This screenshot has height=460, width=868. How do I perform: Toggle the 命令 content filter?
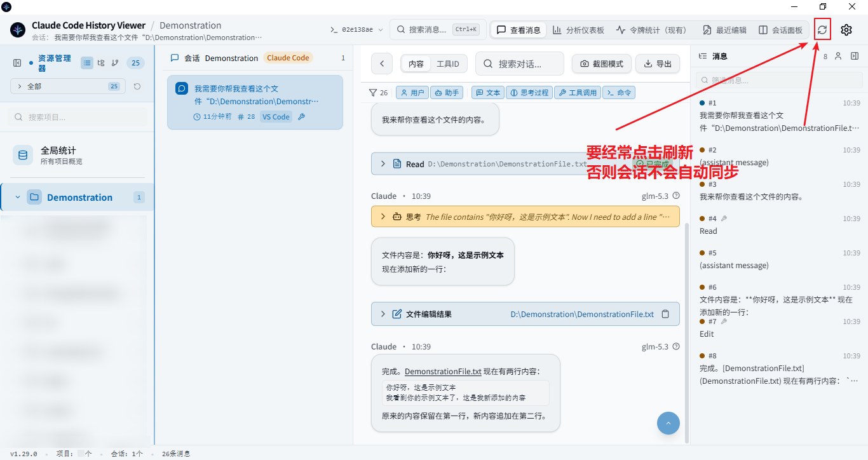(x=619, y=93)
